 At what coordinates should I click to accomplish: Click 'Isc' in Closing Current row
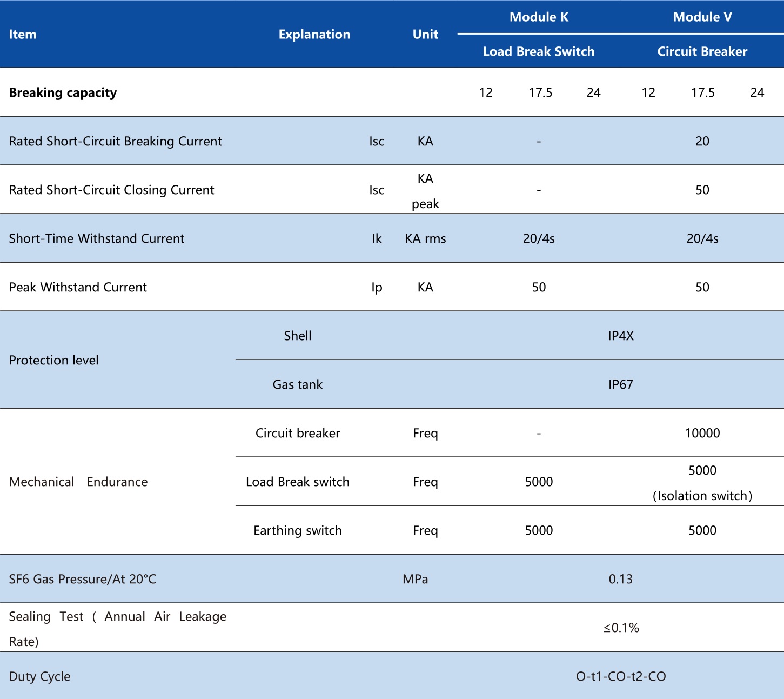377,190
